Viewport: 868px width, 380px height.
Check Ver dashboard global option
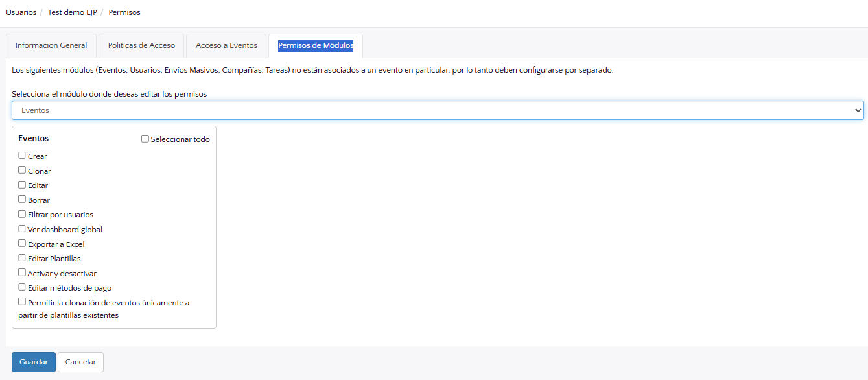[x=22, y=229]
